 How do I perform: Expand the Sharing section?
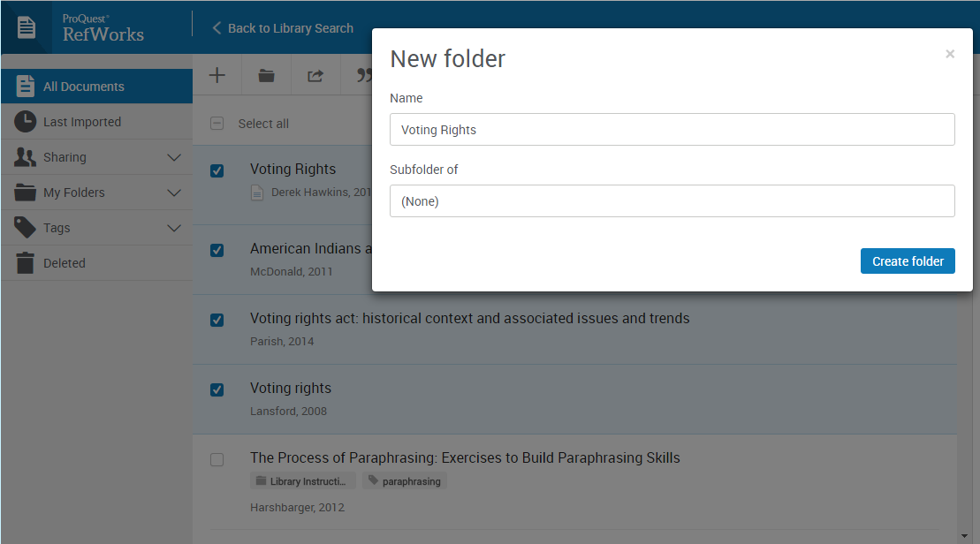pos(174,156)
